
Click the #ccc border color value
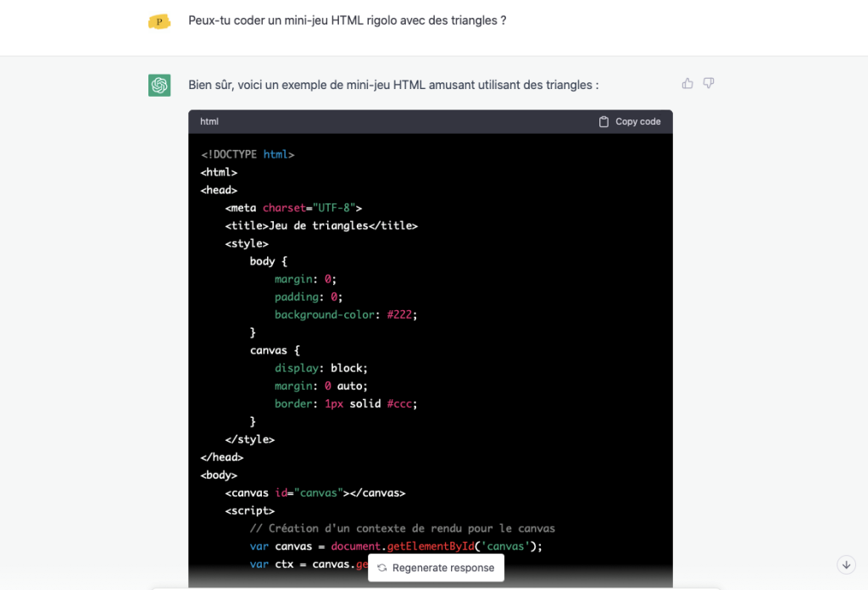click(399, 404)
